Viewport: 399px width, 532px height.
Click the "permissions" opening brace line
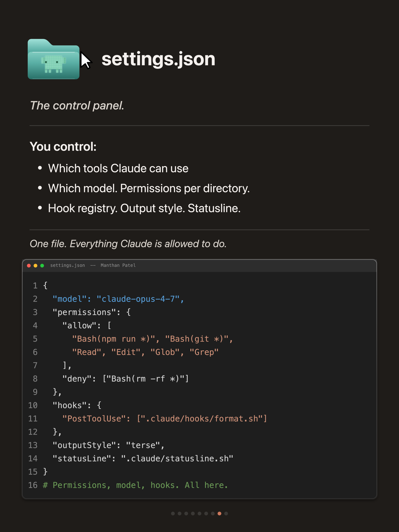(x=92, y=312)
